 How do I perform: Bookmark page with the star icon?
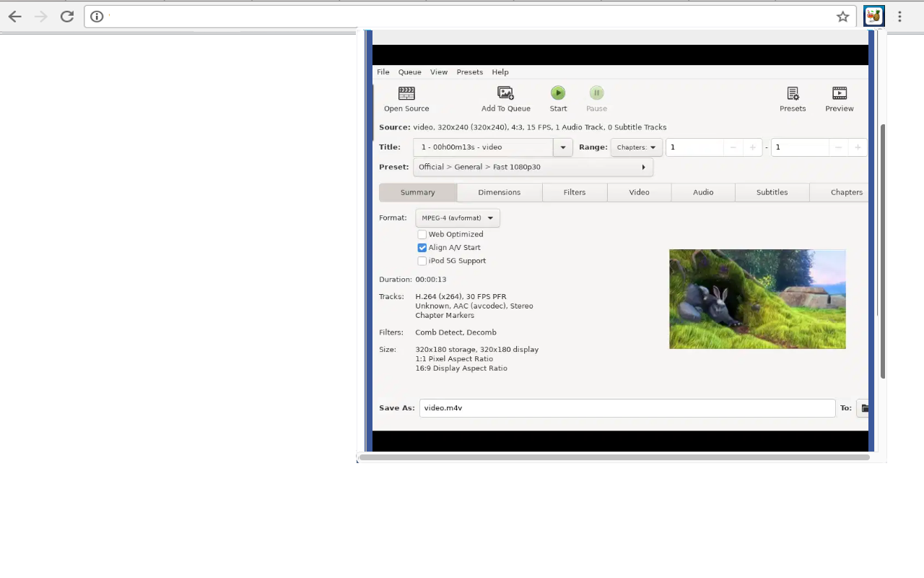point(842,17)
